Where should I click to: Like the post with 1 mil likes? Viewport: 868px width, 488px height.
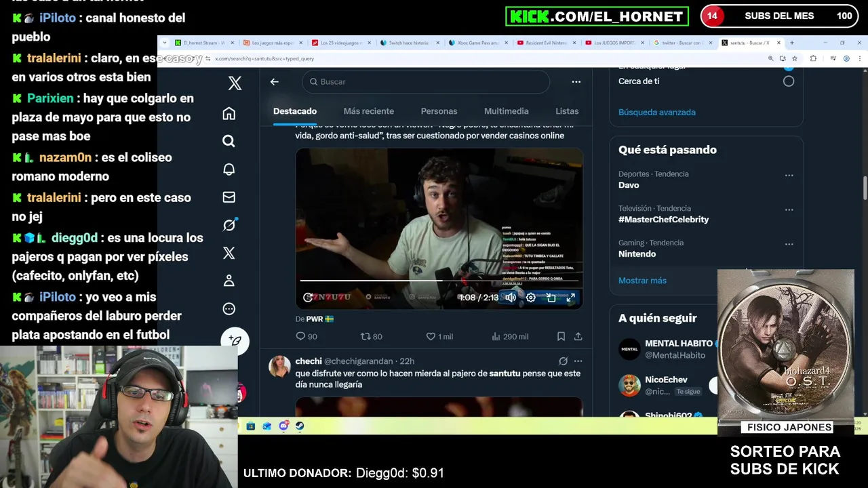[x=439, y=336]
